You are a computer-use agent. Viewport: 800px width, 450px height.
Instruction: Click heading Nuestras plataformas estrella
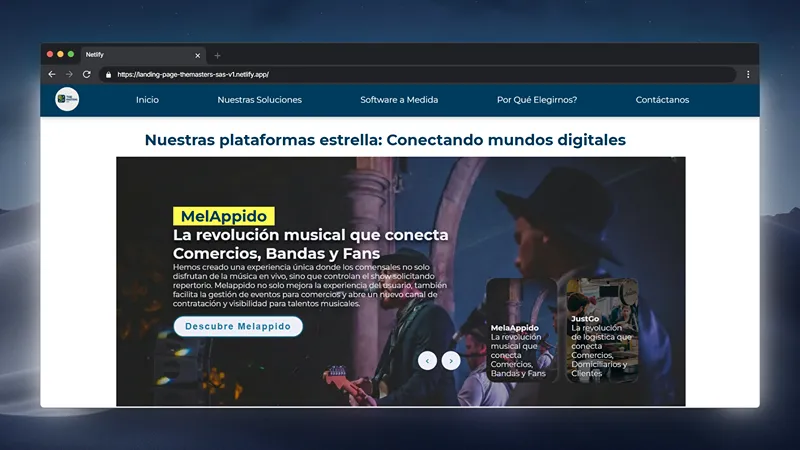(x=385, y=140)
